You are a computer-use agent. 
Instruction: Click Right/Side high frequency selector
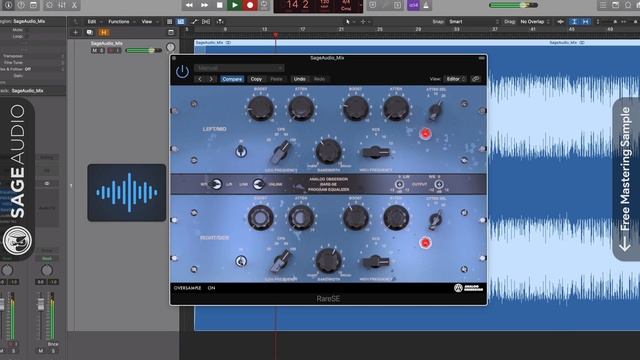(x=375, y=262)
